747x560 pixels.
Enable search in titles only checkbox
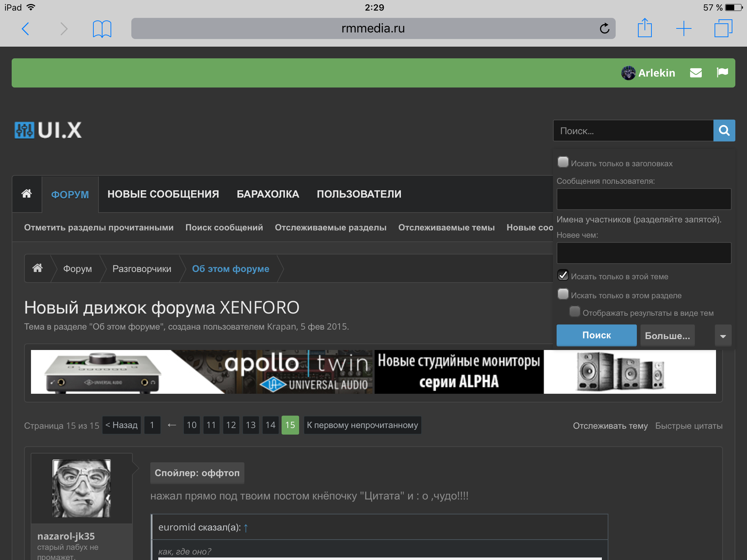[563, 162]
